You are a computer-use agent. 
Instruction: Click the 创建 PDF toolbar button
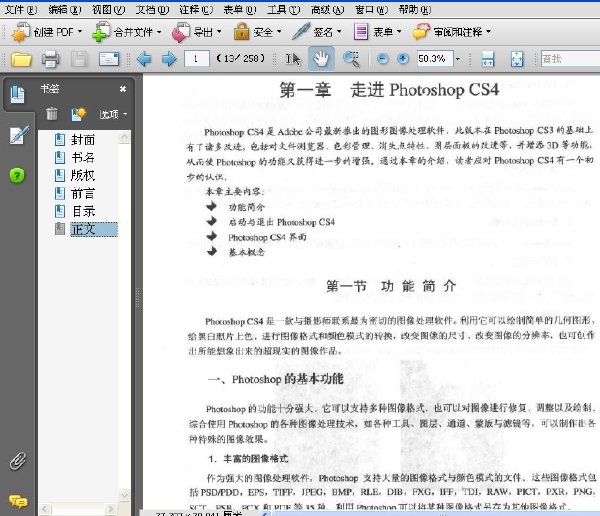coord(47,32)
